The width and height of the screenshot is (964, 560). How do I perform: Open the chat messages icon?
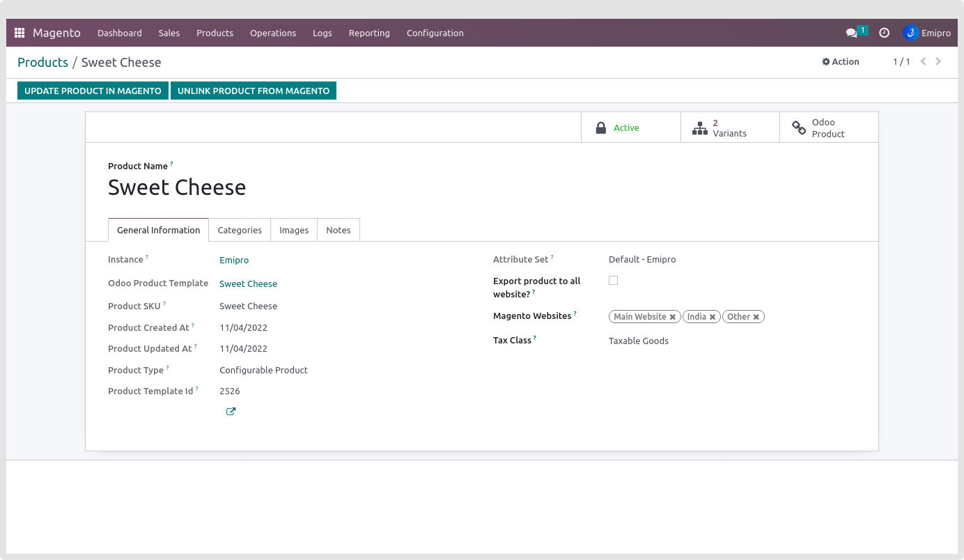[x=851, y=33]
